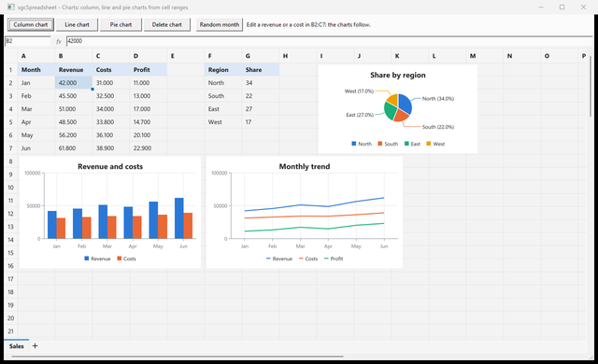Image resolution: width=598 pixels, height=364 pixels.
Task: Click Revenue legend swatch in column chart
Action: tap(87, 259)
